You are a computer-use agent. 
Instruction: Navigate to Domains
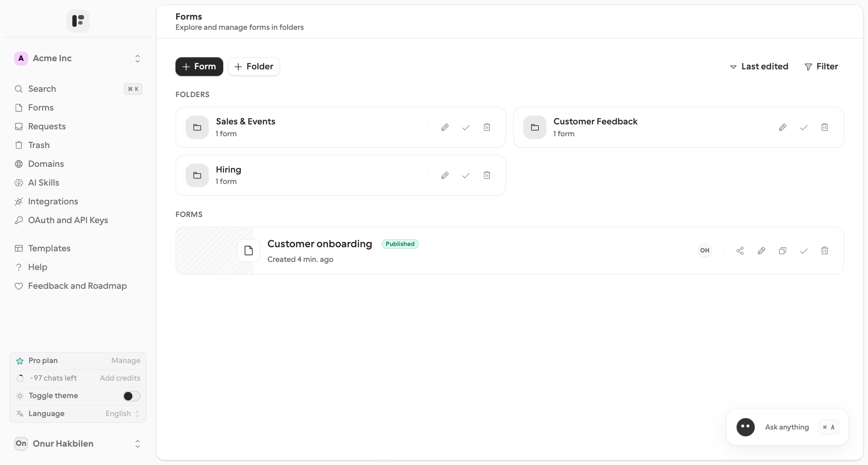click(x=78, y=164)
